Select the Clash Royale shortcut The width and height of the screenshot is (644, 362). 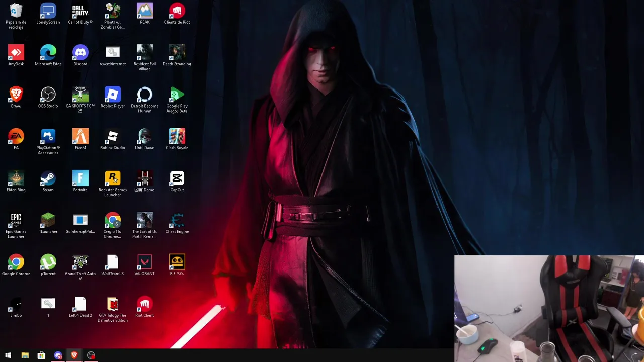(x=177, y=136)
